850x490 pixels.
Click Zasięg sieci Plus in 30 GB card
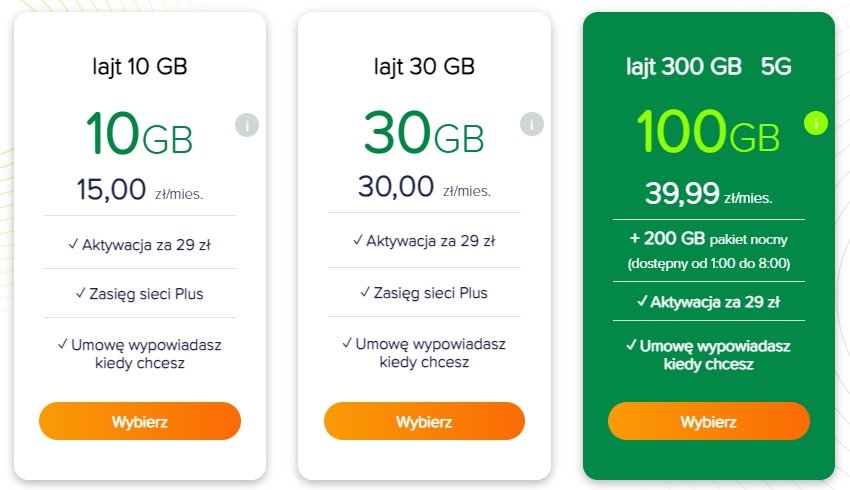tap(424, 293)
